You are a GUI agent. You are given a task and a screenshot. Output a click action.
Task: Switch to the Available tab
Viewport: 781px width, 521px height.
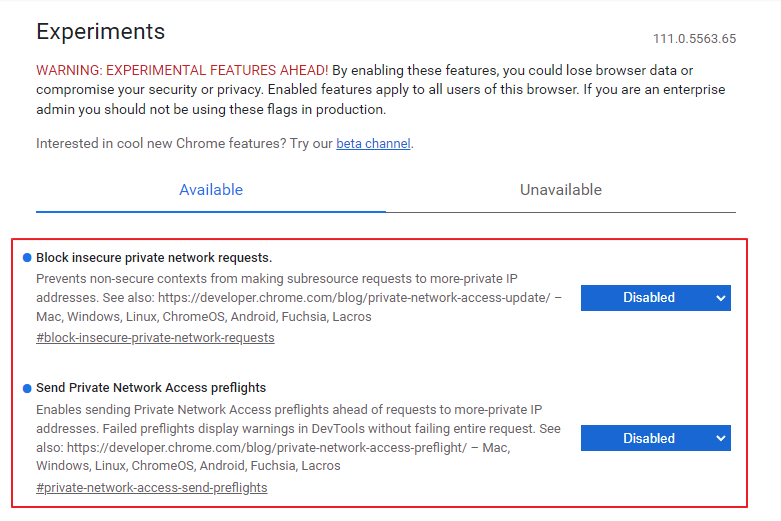211,190
